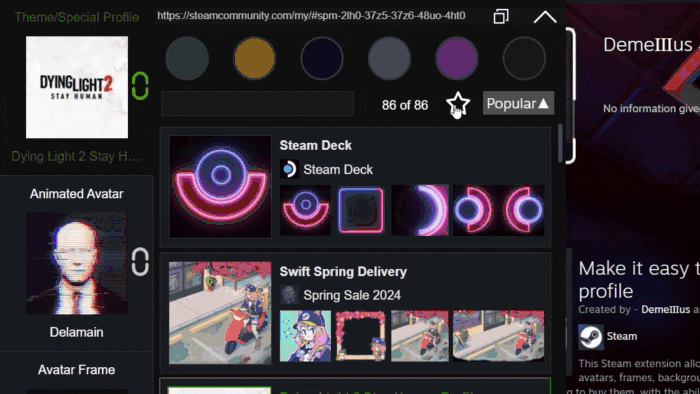Open the Popular sort dropdown
This screenshot has width=700, height=394.
(518, 104)
